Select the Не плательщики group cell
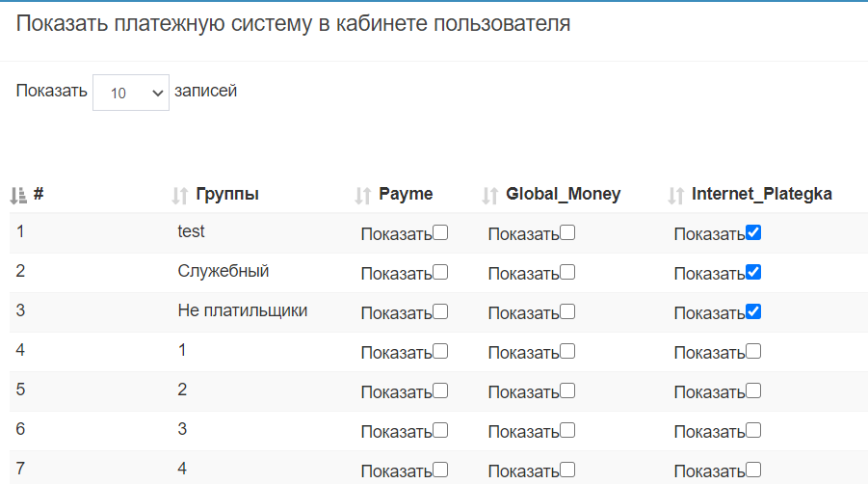 (243, 310)
